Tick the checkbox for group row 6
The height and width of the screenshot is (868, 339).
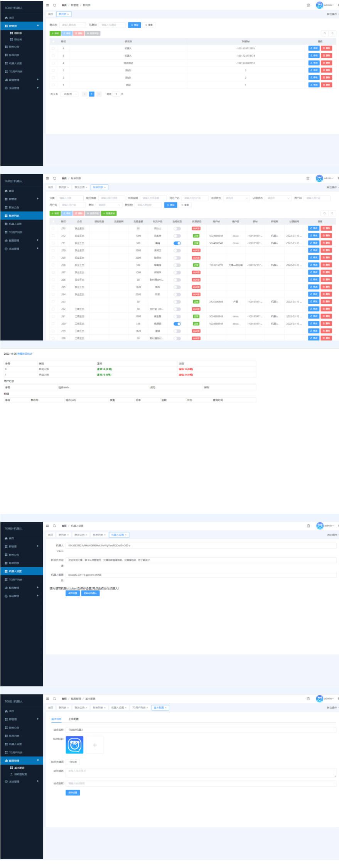pos(53,49)
